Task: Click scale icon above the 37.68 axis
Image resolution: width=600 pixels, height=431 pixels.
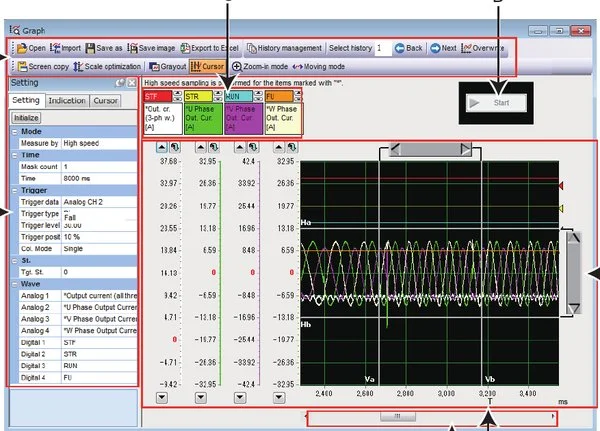Action: click(x=175, y=147)
